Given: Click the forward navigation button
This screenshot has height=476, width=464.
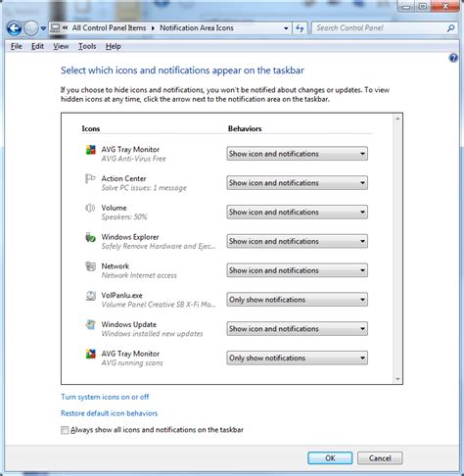Looking at the screenshot, I should click(x=31, y=28).
